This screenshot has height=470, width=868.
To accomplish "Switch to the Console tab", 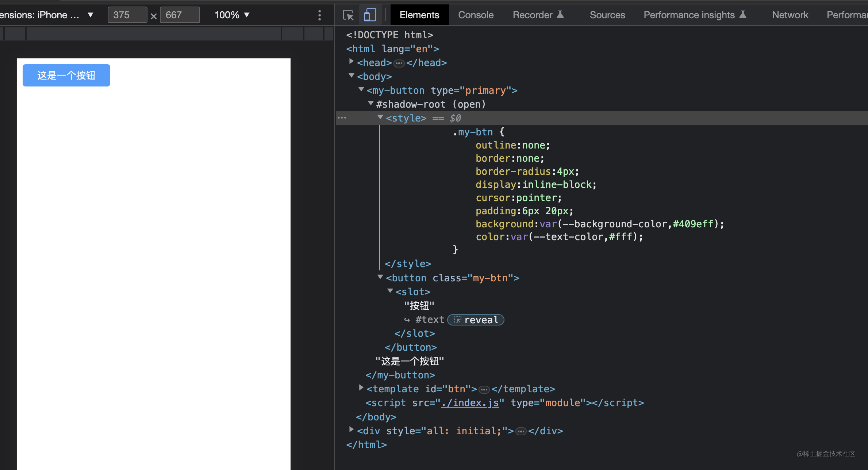I will 476,15.
